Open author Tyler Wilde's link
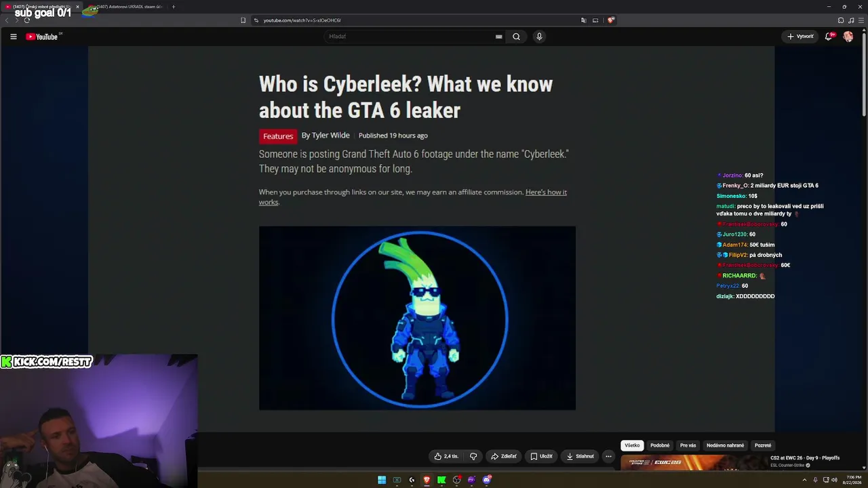Screen dimensions: 868x488 (331, 136)
